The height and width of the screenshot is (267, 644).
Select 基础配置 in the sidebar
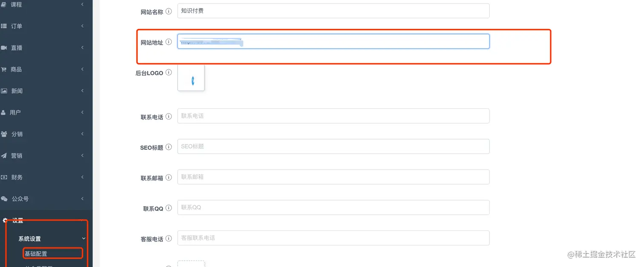(x=36, y=254)
